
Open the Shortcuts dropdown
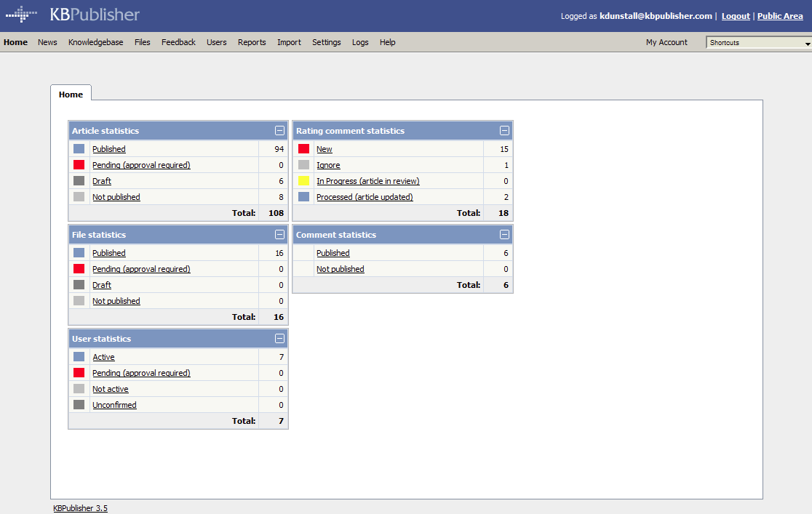[x=759, y=42]
